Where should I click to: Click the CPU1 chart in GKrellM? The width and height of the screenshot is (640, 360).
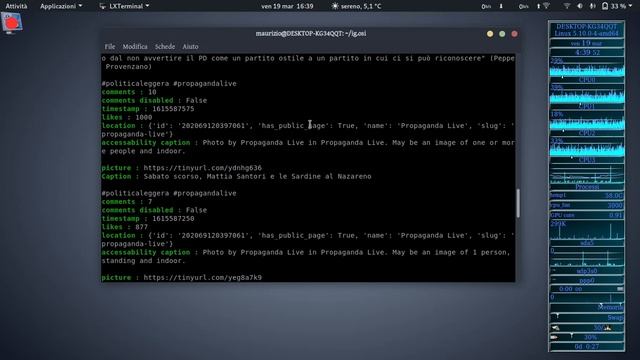coord(587,94)
